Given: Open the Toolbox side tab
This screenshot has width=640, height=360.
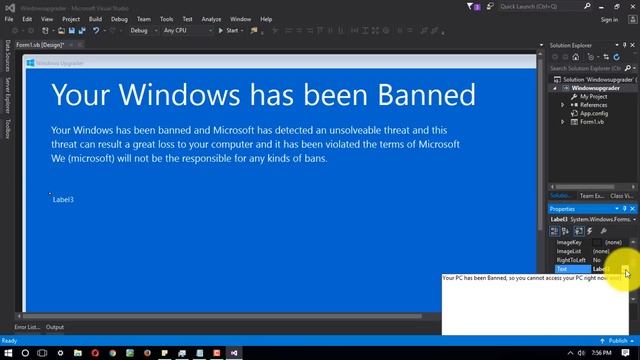Looking at the screenshot, I should coord(7,129).
